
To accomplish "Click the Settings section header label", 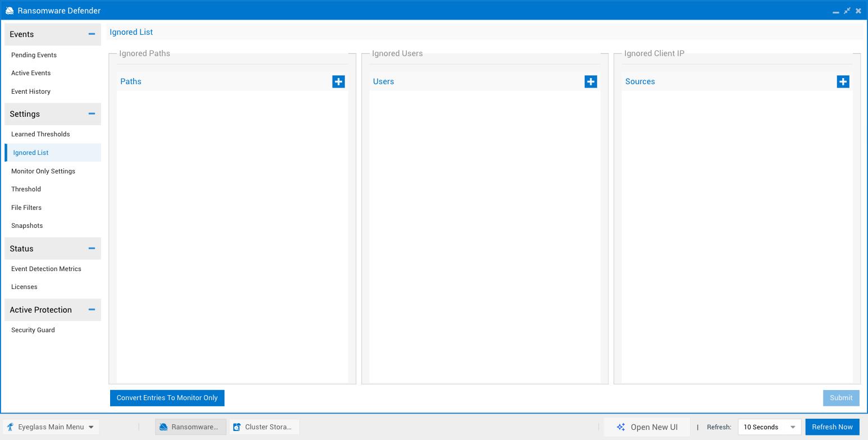I will coord(25,114).
